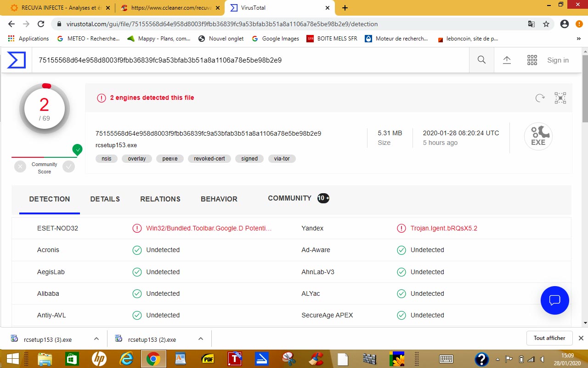Viewport: 588px width, 368px height.
Task: Open the RELATIONS tab
Action: 160,199
